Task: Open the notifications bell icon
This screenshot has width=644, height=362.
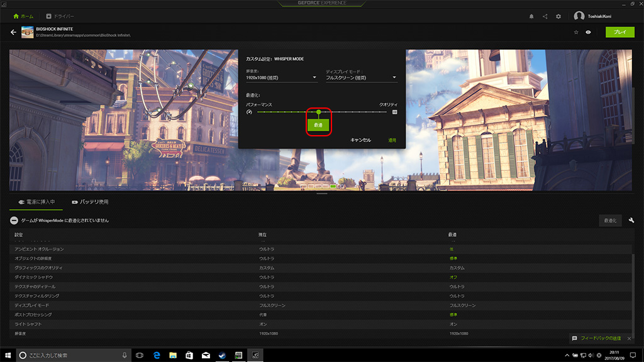Action: pyautogui.click(x=531, y=16)
